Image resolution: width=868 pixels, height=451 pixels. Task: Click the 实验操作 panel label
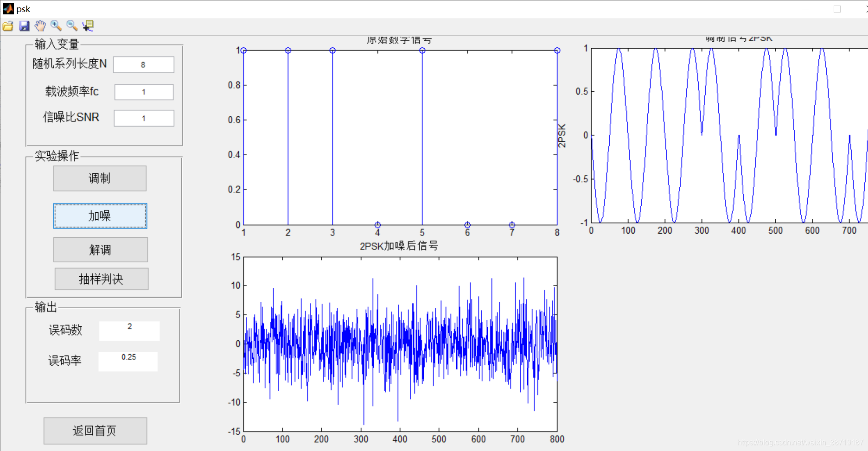[57, 156]
